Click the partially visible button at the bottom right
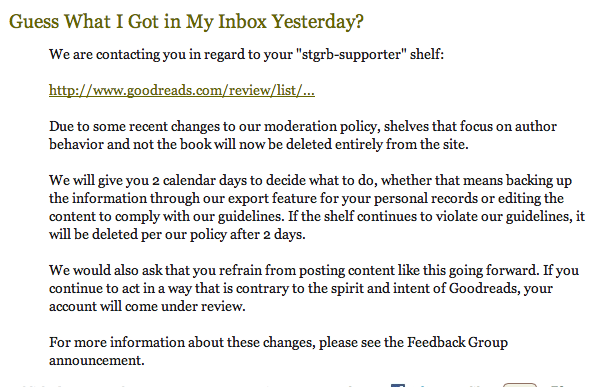This screenshot has width=601, height=387. pos(519,385)
